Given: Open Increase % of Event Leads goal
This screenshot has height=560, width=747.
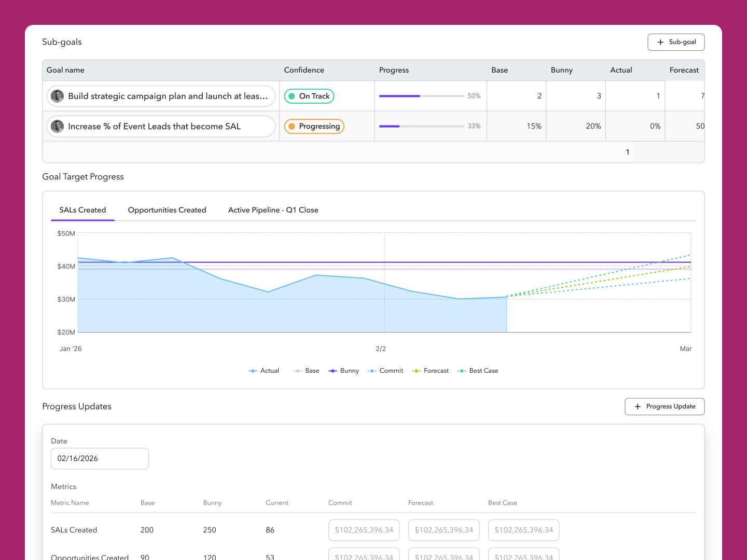Looking at the screenshot, I should 161,126.
